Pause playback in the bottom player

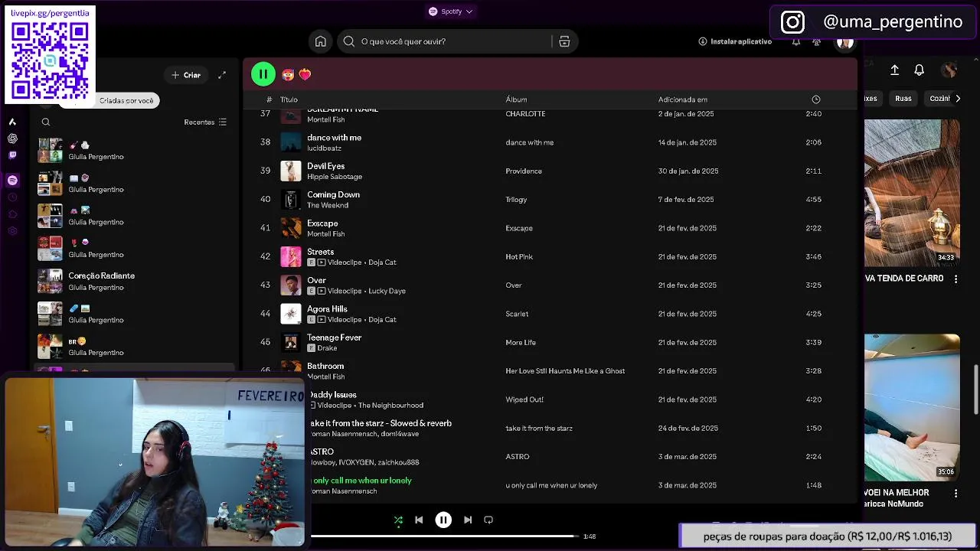coord(443,520)
